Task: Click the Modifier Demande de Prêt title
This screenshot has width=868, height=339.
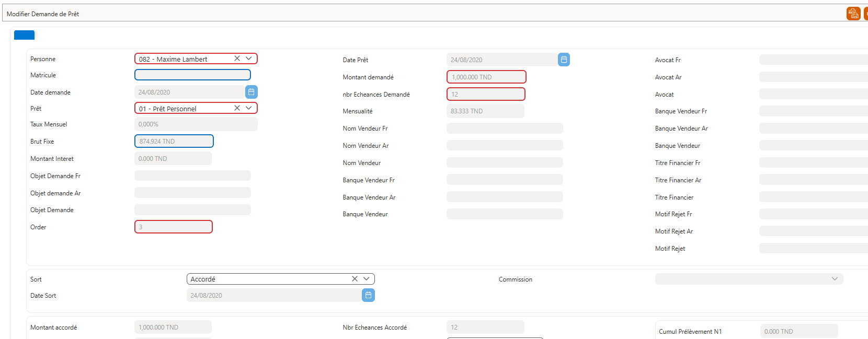Action: click(43, 14)
